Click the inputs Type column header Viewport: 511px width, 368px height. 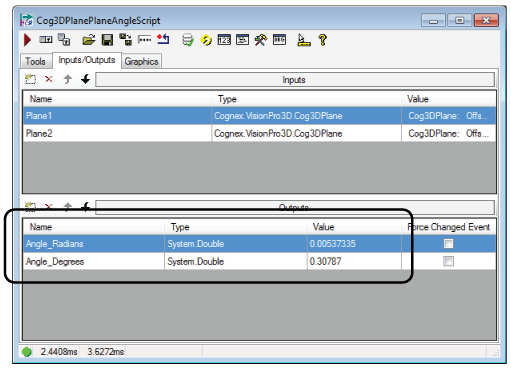click(306, 99)
